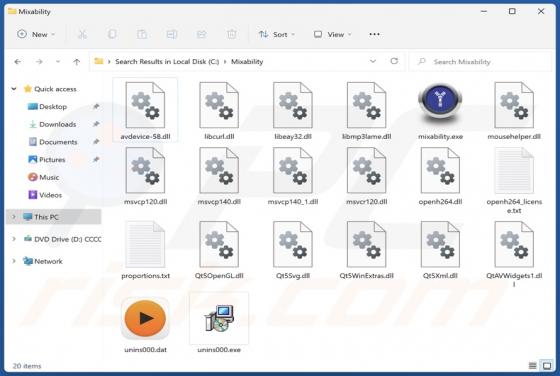
Task: Open the View options dropdown
Action: point(332,34)
